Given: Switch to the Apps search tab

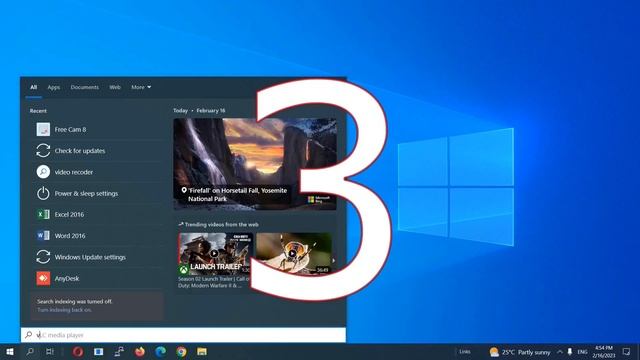Looking at the screenshot, I should click(x=53, y=87).
